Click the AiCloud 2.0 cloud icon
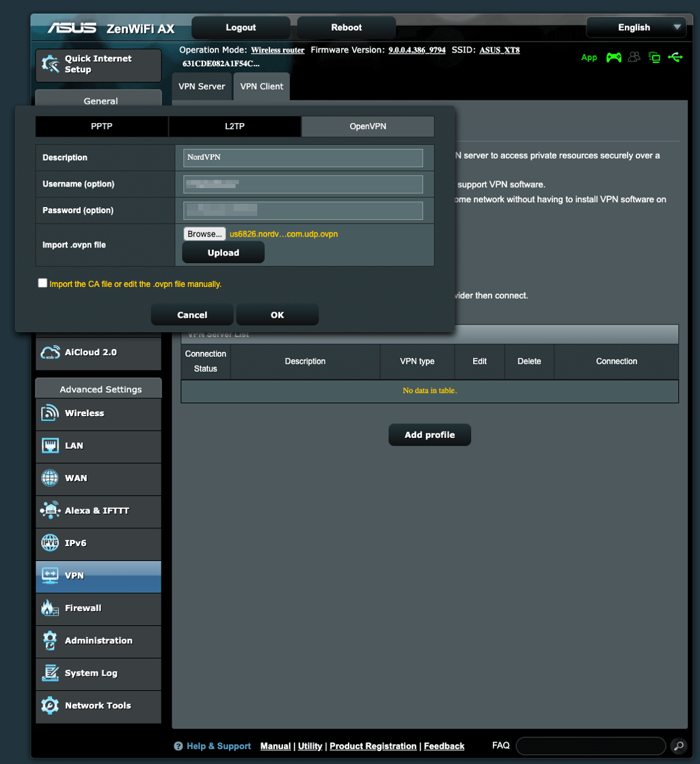Screen dimensions: 700x764 [x=50, y=353]
